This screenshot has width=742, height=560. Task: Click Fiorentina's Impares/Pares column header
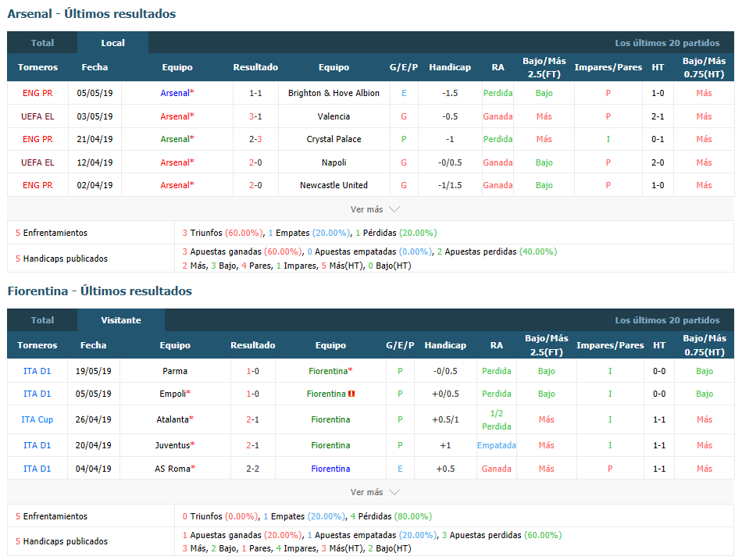(x=610, y=345)
